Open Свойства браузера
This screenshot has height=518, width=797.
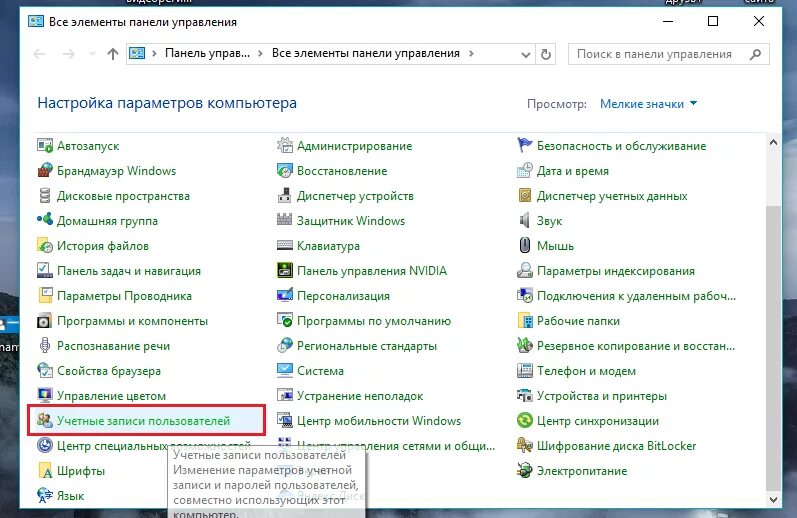click(109, 371)
